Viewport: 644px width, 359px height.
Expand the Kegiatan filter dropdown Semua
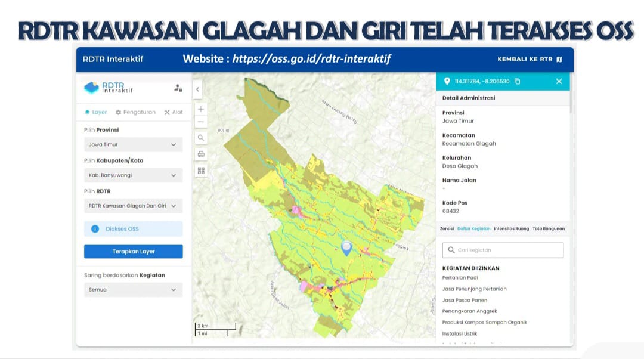point(134,290)
